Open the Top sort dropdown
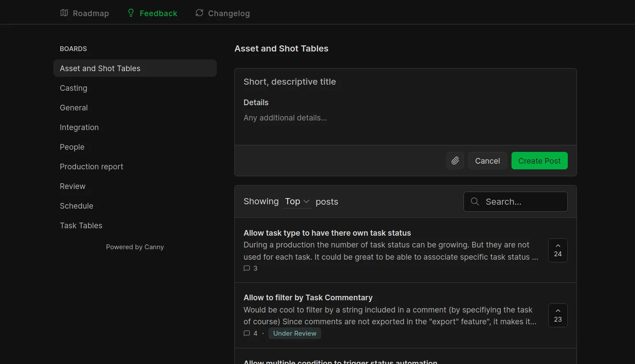Viewport: 635px width, 364px height. (x=297, y=202)
